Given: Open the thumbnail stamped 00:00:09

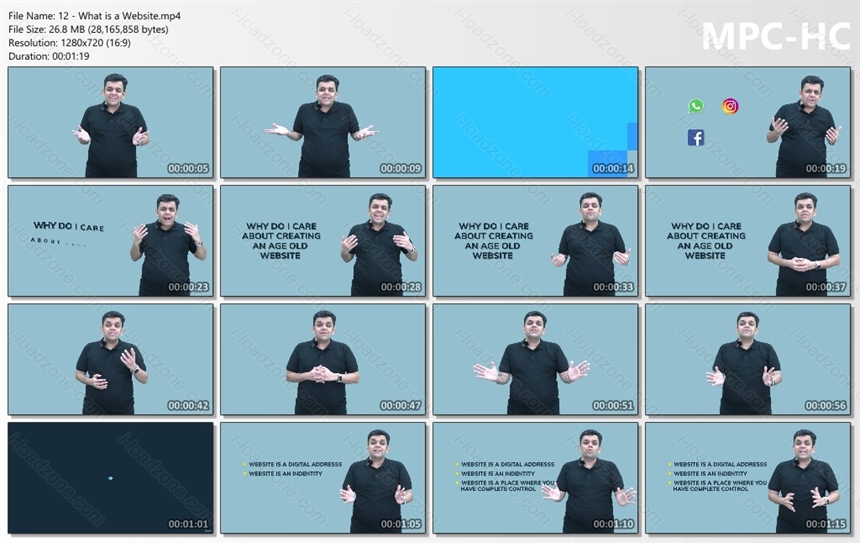Looking at the screenshot, I should point(323,122).
